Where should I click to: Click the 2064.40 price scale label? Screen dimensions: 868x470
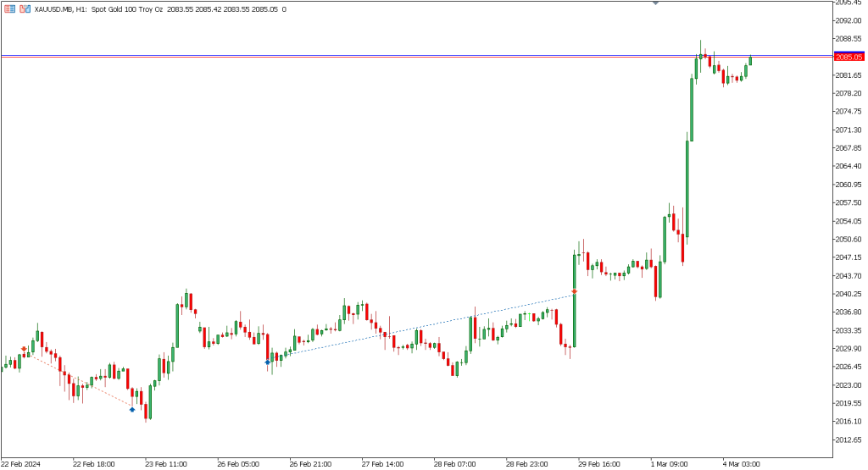[x=849, y=166]
